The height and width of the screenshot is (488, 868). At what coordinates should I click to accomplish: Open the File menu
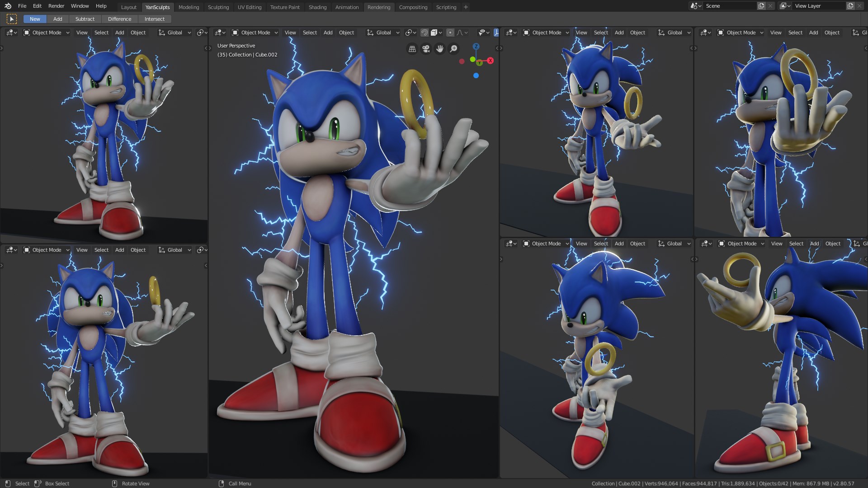pos(22,6)
